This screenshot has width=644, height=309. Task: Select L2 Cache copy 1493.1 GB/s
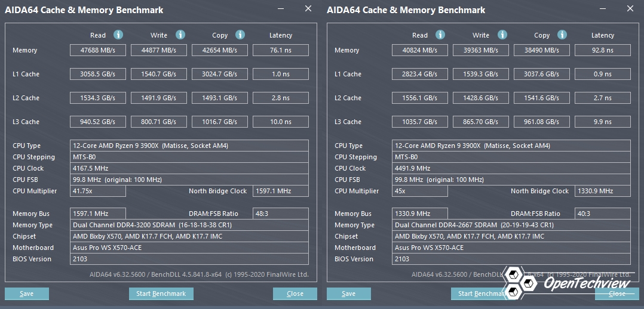220,98
